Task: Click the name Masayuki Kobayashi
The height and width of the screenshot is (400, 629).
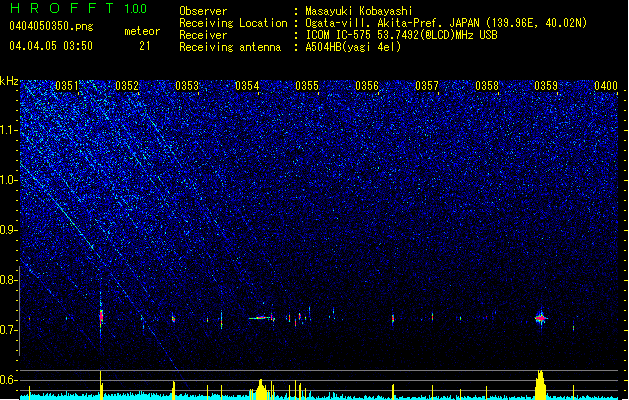Action: coord(359,11)
